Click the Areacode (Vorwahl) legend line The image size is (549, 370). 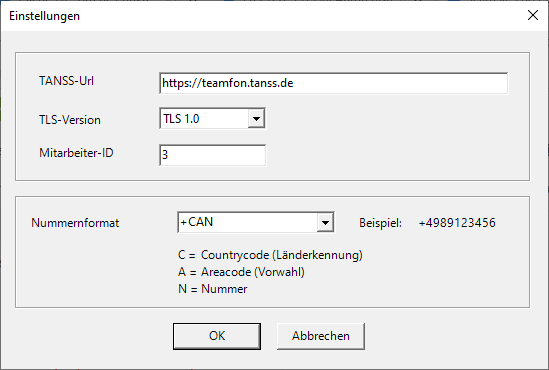pyautogui.click(x=241, y=272)
